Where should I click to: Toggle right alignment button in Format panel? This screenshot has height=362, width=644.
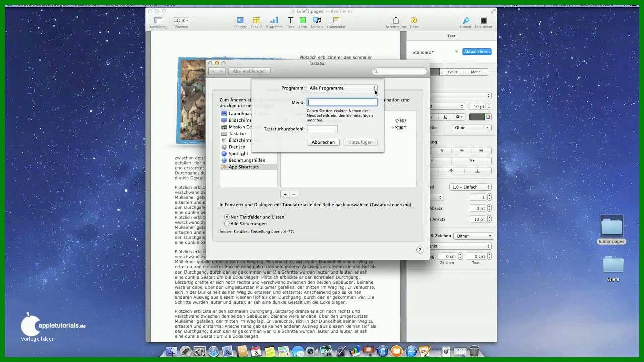[461, 151]
